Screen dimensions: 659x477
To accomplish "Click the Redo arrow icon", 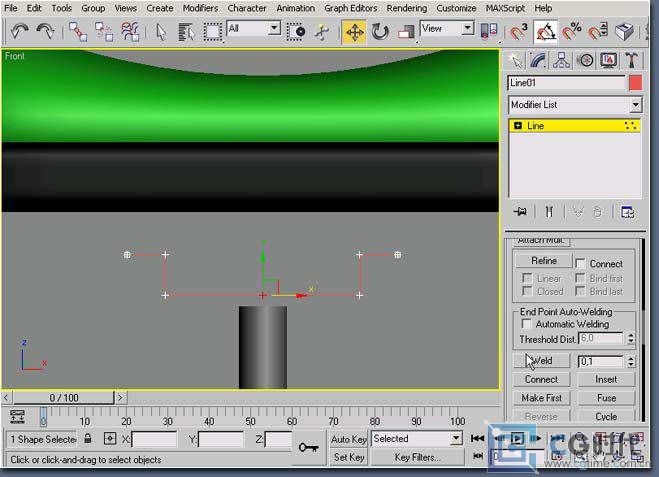I will [x=45, y=32].
